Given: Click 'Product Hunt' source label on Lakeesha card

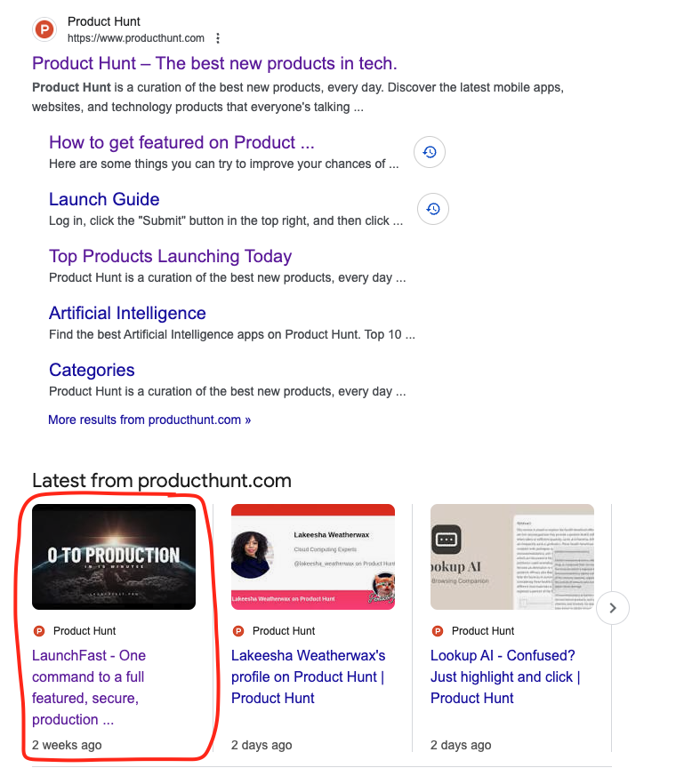Looking at the screenshot, I should pos(284,631).
